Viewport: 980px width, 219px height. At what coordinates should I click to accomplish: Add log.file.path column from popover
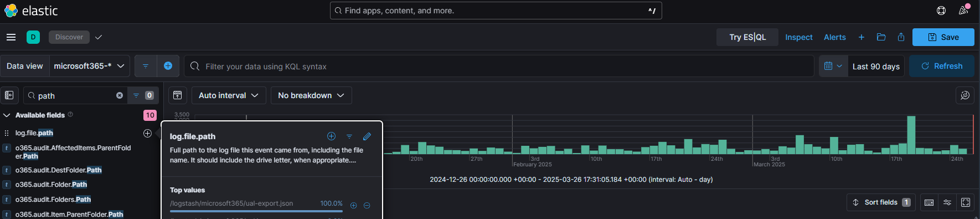[331, 136]
